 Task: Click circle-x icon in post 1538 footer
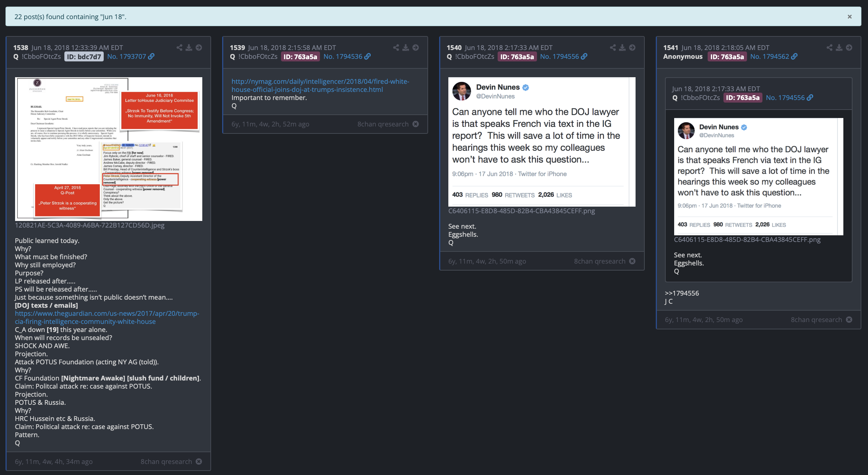tap(199, 461)
